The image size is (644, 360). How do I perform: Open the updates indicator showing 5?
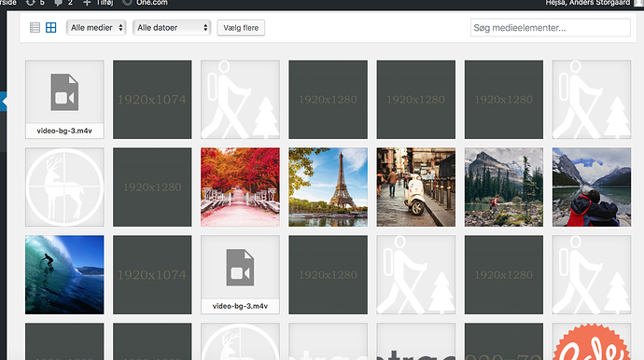pyautogui.click(x=35, y=3)
